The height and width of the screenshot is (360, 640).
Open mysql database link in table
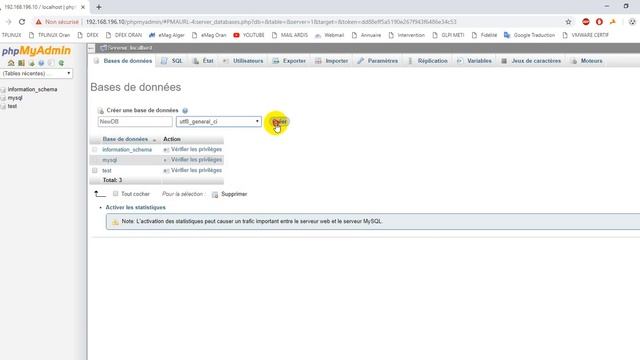109,160
